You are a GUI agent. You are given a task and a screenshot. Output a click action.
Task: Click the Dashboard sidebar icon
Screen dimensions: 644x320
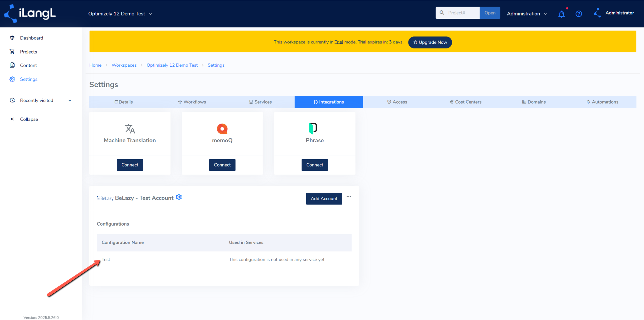(12, 38)
